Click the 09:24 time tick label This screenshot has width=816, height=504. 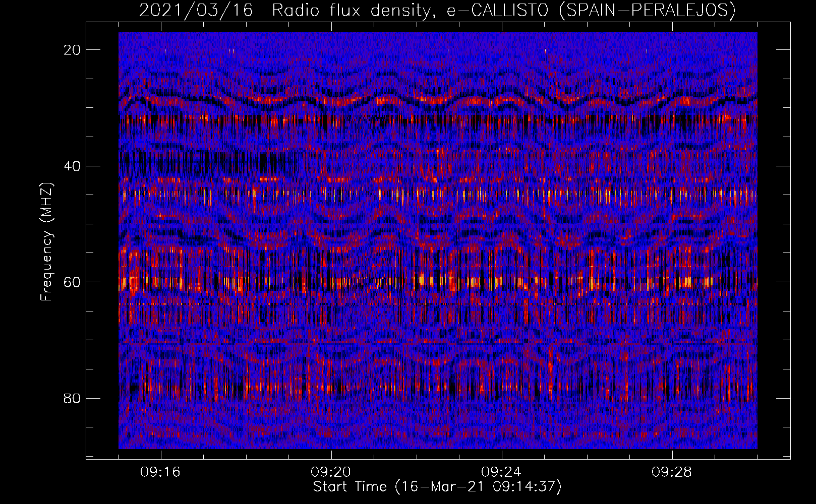(x=501, y=472)
